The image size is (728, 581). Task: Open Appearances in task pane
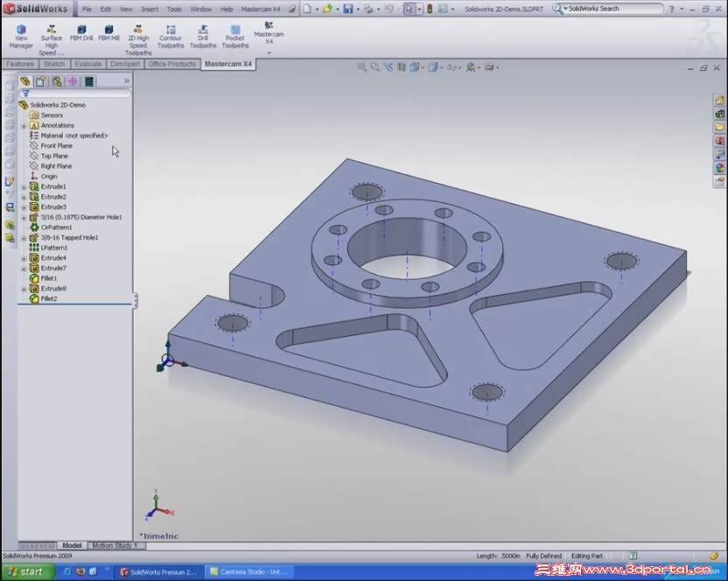tap(719, 168)
